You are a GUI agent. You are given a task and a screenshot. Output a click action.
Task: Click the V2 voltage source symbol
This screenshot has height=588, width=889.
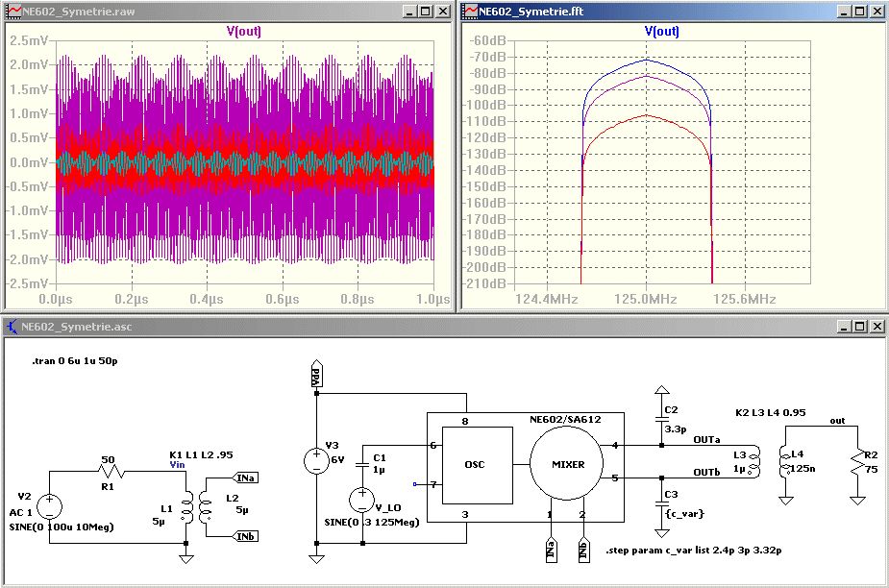coord(48,506)
